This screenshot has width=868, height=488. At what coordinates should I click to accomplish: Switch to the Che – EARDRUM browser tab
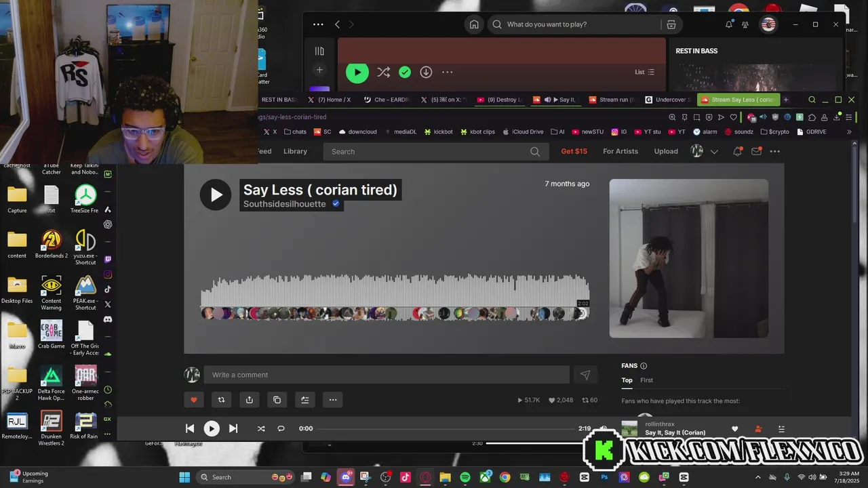387,100
